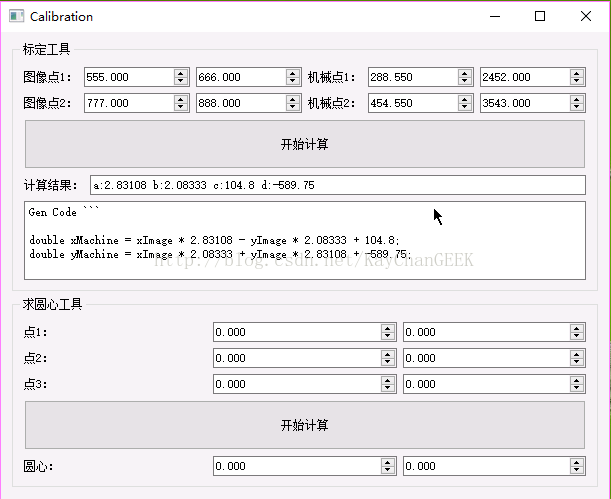Increase 图像点2 Y value 888.000 with up arrow
611x499 pixels.
[x=293, y=99]
